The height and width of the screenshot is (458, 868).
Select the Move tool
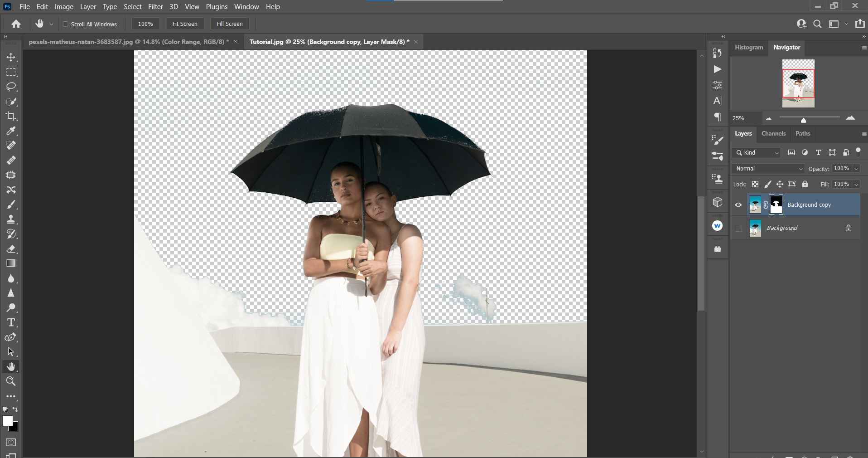pos(11,57)
